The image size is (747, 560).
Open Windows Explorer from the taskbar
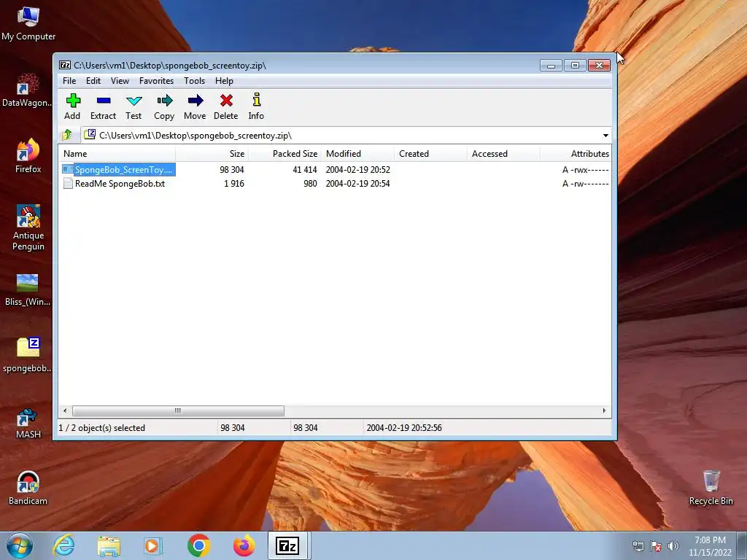(x=109, y=545)
